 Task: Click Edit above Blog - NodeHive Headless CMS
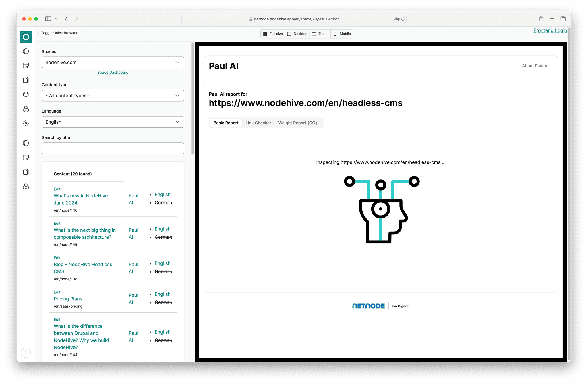[x=57, y=258]
